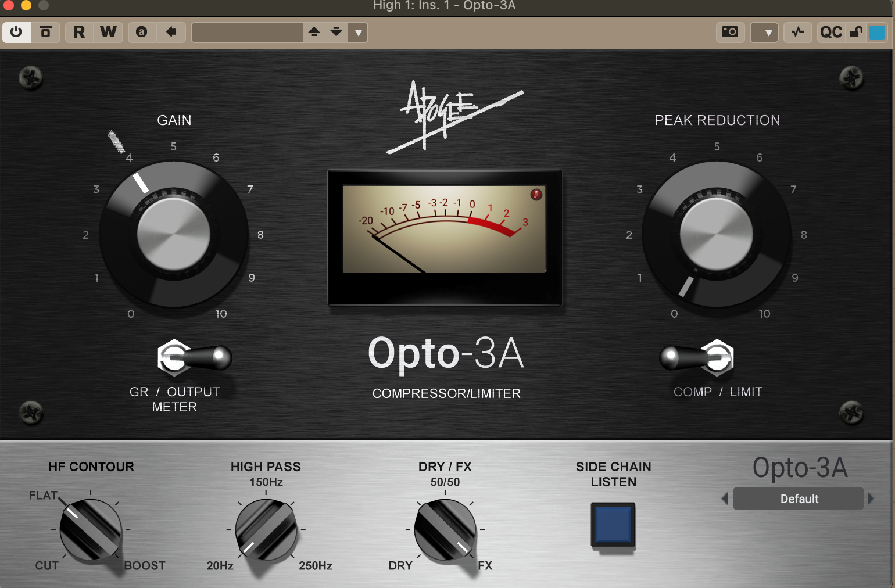Click the bypass insert icon next to power
This screenshot has height=588, width=895.
(x=46, y=32)
